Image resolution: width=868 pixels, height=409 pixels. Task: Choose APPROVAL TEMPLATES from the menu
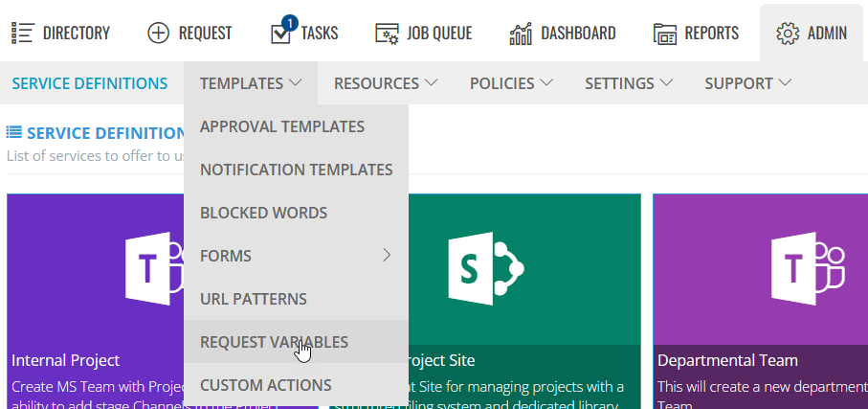(x=296, y=126)
